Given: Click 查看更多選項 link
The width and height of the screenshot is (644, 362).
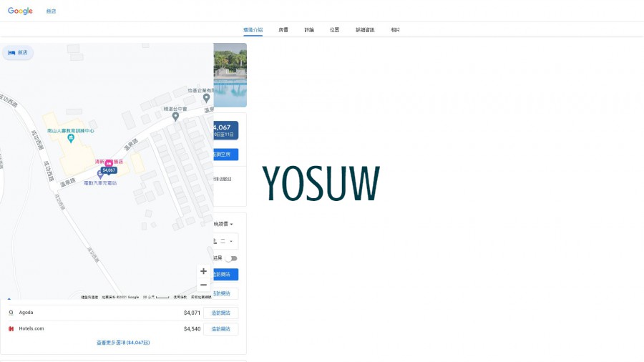Looking at the screenshot, I should point(123,343).
